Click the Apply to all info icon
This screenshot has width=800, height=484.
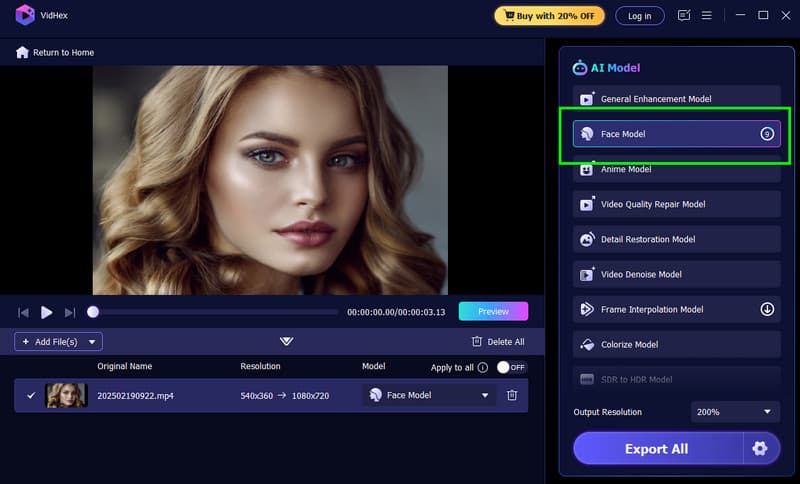(x=483, y=367)
